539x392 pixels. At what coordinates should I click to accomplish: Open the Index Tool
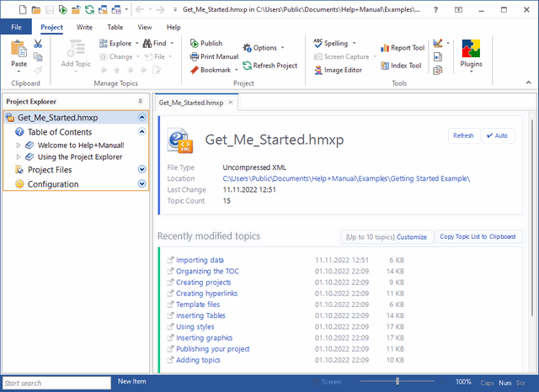click(x=401, y=66)
